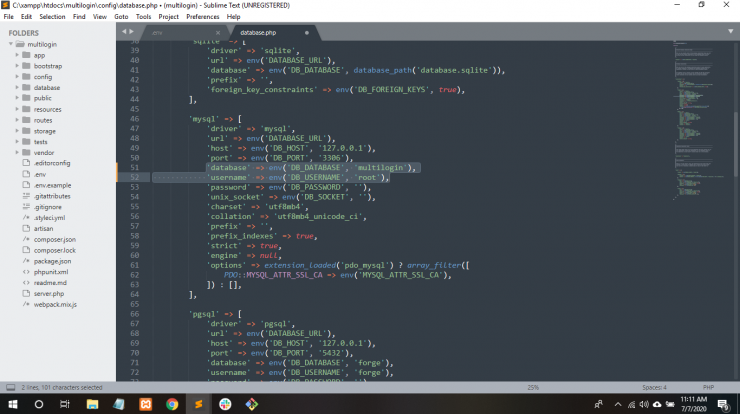Expand the storage folder
Screen dimensions: 740x414
(x=17, y=131)
